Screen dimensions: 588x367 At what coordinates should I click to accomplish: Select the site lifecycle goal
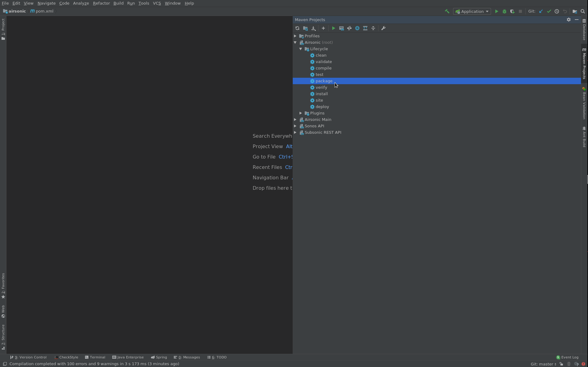point(319,100)
